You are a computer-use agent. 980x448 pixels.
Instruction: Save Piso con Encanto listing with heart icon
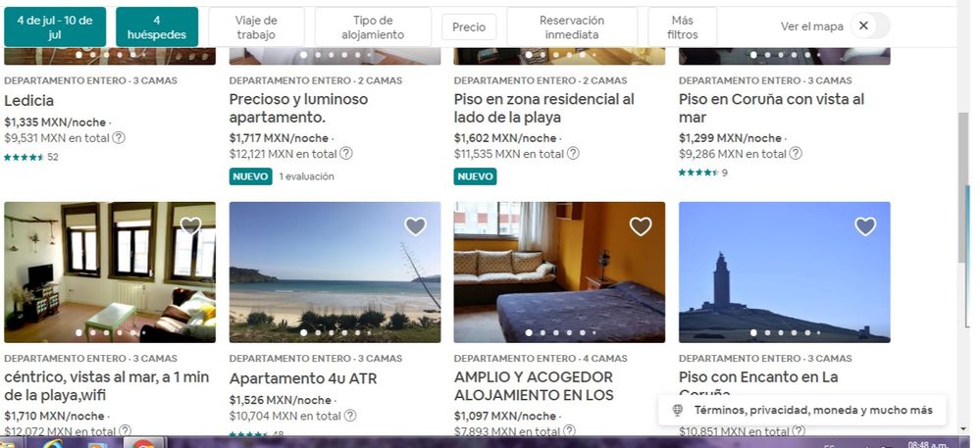coord(865,226)
